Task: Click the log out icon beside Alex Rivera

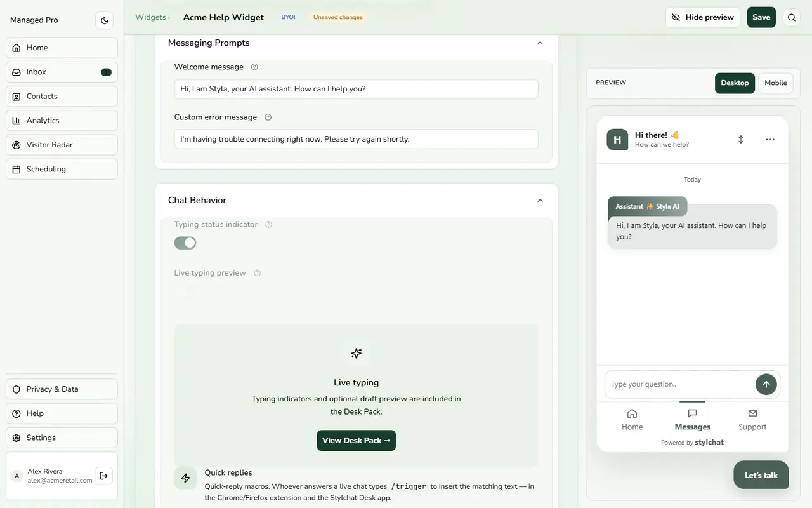Action: point(104,476)
